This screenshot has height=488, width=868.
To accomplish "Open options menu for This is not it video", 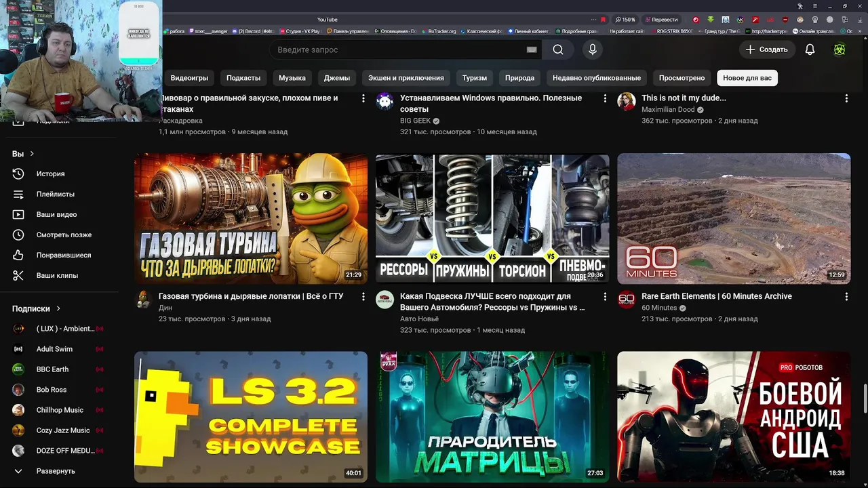I will click(x=846, y=99).
